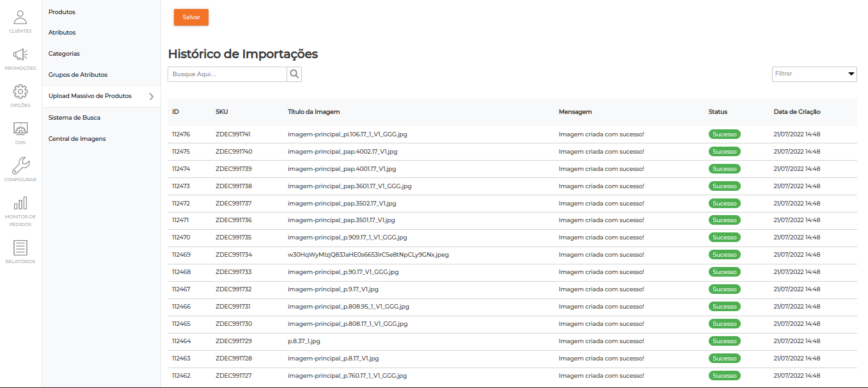The width and height of the screenshot is (868, 388).
Task: Click into the Busque Aqui search field
Action: click(227, 74)
